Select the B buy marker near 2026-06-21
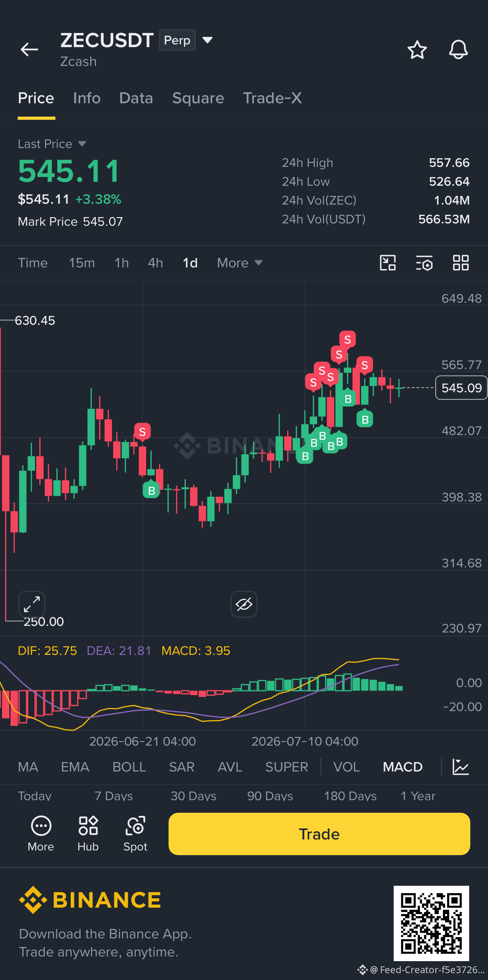The width and height of the screenshot is (488, 980). coord(151,490)
